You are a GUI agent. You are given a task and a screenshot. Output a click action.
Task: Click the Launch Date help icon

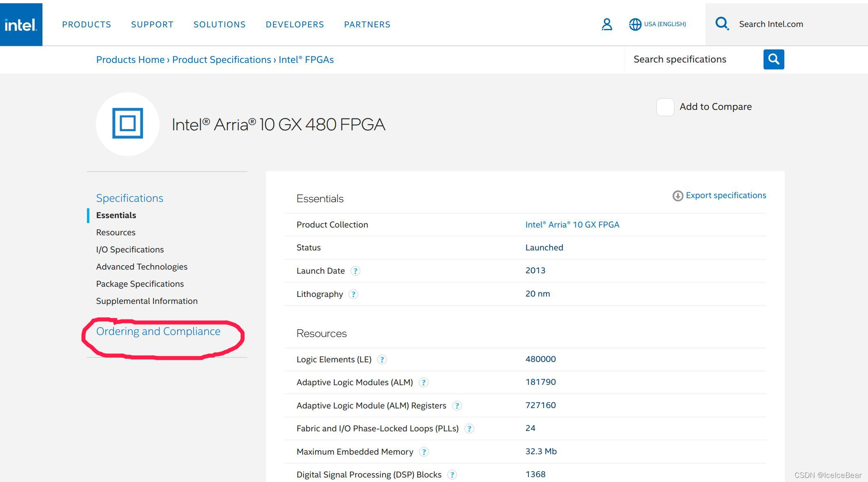point(355,271)
